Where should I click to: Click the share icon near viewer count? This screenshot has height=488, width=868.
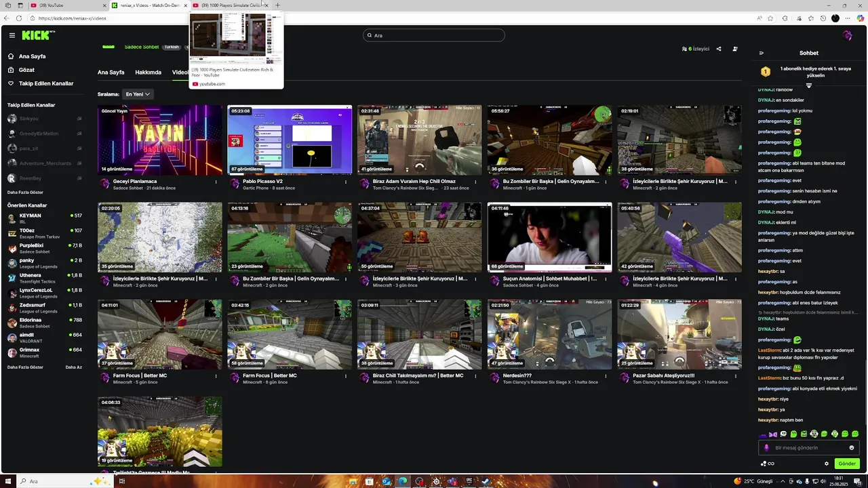719,49
